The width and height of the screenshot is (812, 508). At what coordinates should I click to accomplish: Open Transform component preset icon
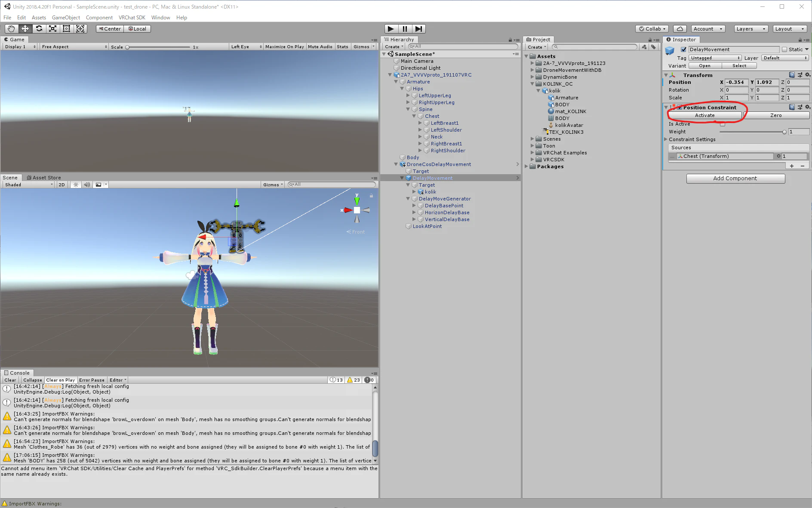800,75
